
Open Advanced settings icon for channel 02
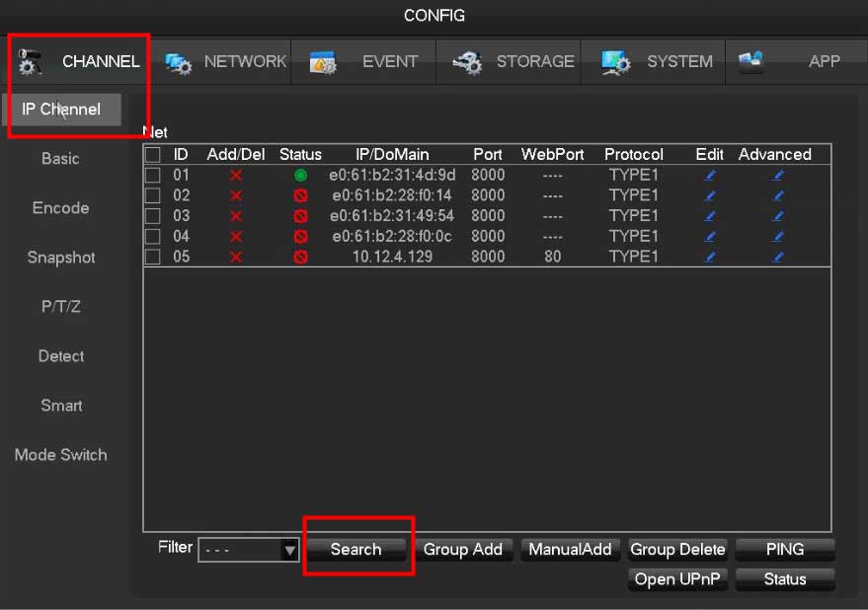777,196
